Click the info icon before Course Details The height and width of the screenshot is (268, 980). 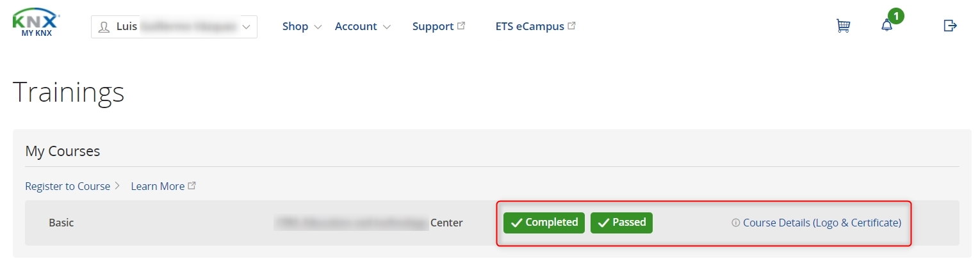point(735,223)
